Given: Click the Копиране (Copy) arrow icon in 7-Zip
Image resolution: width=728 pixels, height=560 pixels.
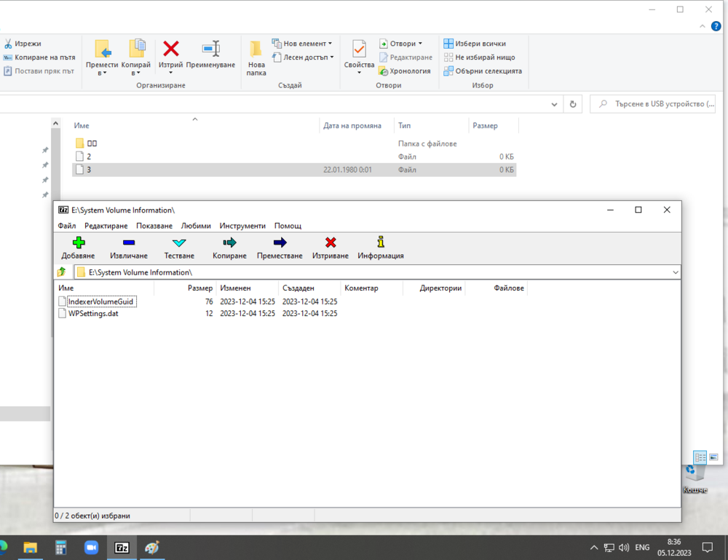Looking at the screenshot, I should coord(230,242).
